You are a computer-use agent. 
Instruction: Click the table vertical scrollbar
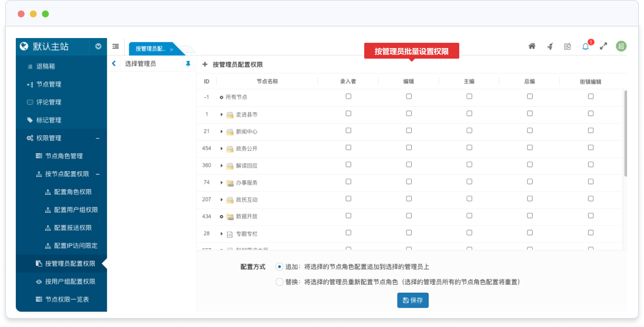pos(626,132)
